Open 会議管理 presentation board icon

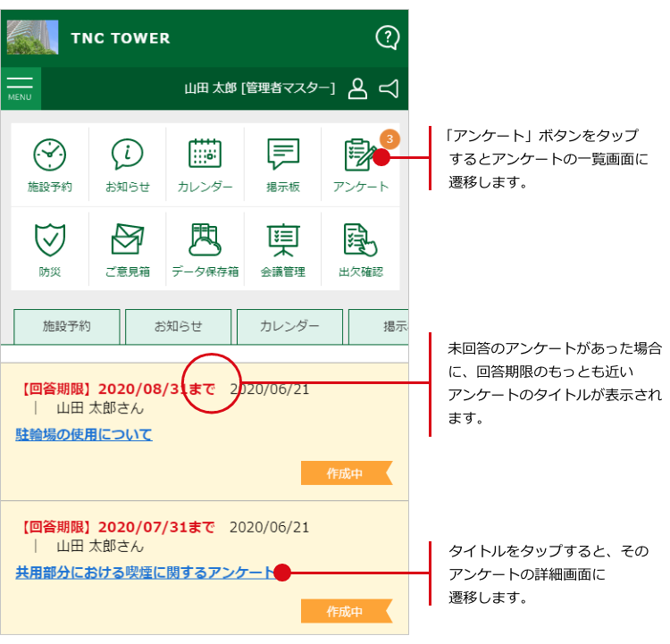point(282,242)
